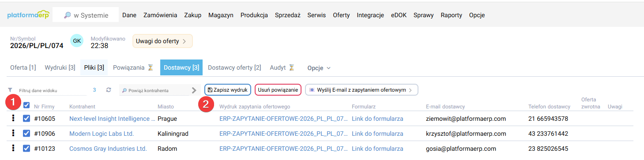This screenshot has height=160, width=644.
Task: Click offer number 2026/PL/PL/074
Action: (37, 45)
